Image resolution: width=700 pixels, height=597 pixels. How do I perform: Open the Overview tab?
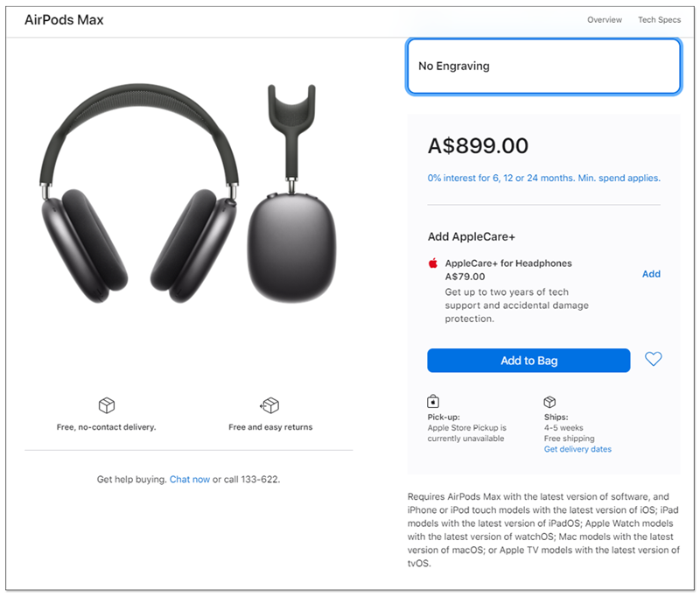(x=605, y=19)
